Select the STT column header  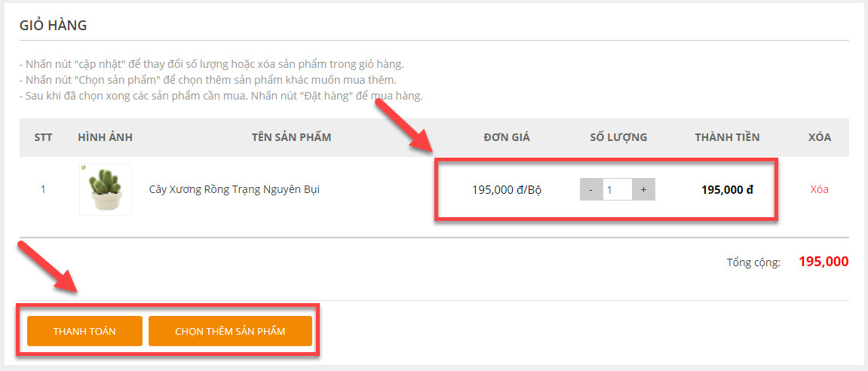(x=43, y=137)
